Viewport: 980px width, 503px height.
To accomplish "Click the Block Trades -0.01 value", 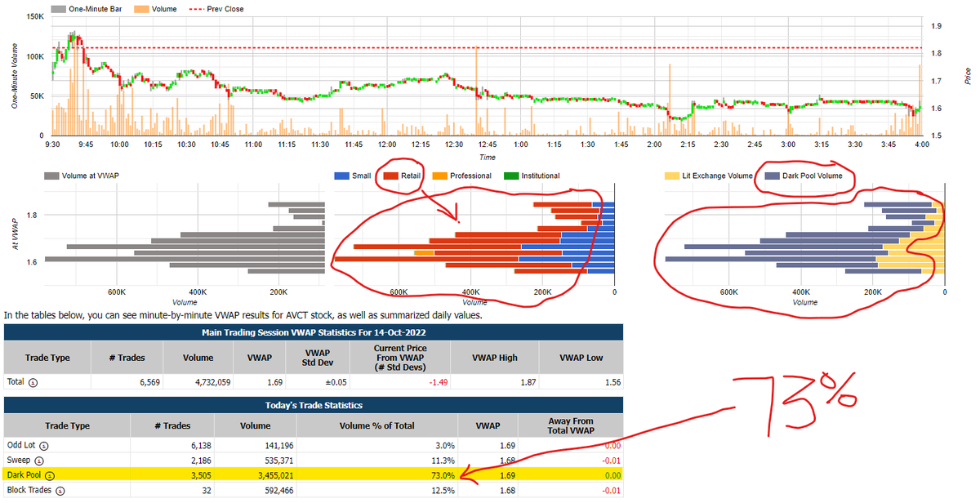I will [x=610, y=490].
